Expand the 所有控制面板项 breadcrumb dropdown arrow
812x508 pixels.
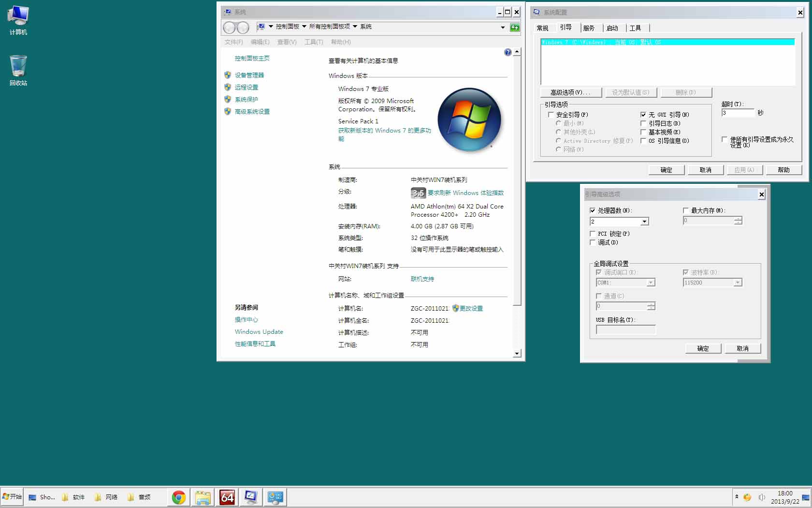tap(355, 27)
